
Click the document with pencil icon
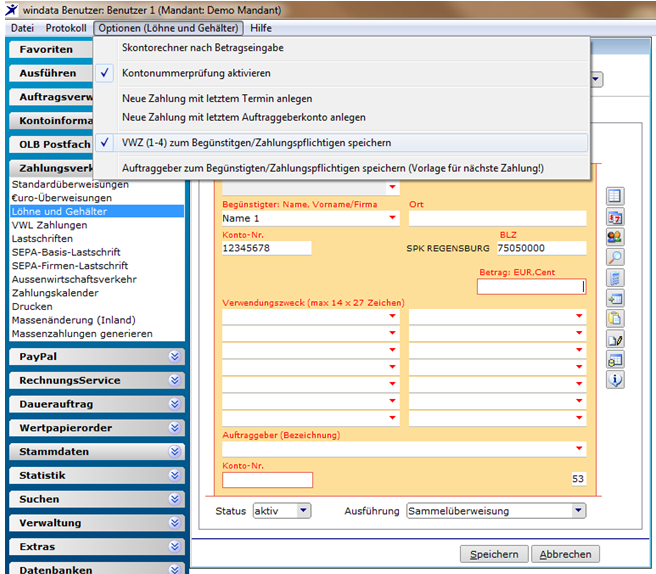(615, 339)
